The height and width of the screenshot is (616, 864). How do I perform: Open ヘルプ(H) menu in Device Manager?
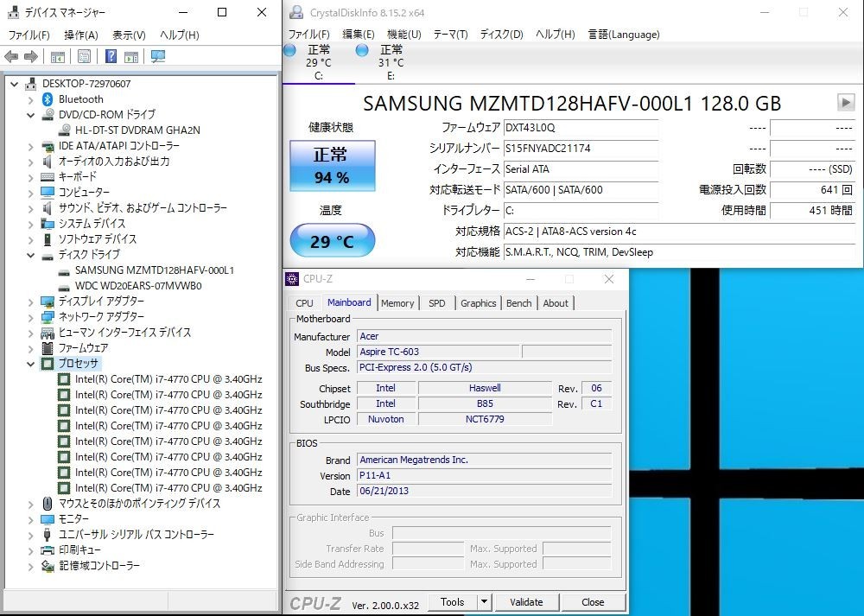pos(180,35)
